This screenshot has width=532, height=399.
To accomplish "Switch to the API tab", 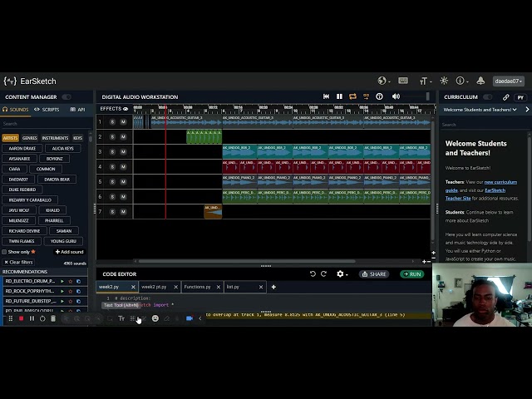I will pyautogui.click(x=77, y=110).
